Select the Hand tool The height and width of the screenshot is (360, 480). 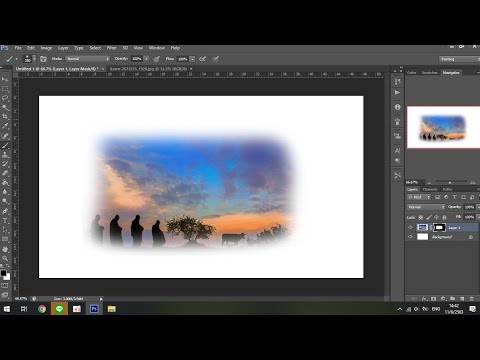pyautogui.click(x=5, y=249)
